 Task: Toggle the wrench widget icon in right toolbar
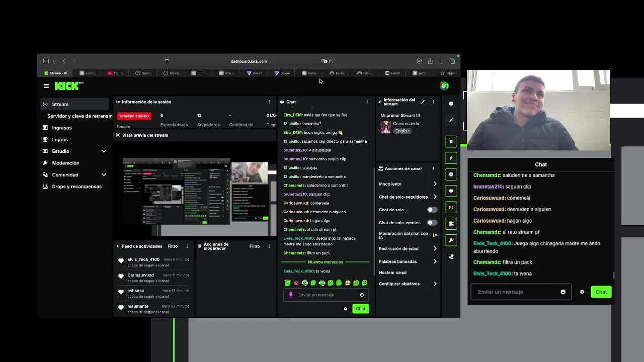(451, 240)
